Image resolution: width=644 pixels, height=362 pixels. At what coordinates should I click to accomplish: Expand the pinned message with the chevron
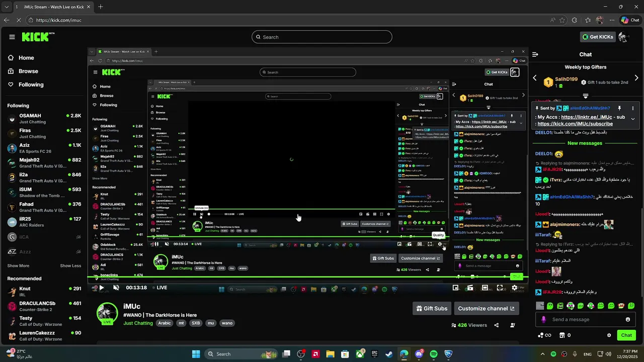(633, 119)
